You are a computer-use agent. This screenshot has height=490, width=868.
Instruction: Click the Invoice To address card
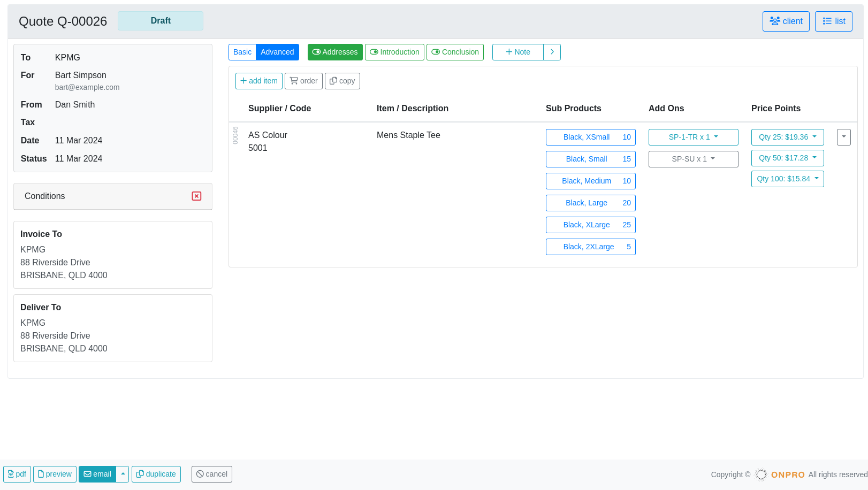tap(113, 255)
